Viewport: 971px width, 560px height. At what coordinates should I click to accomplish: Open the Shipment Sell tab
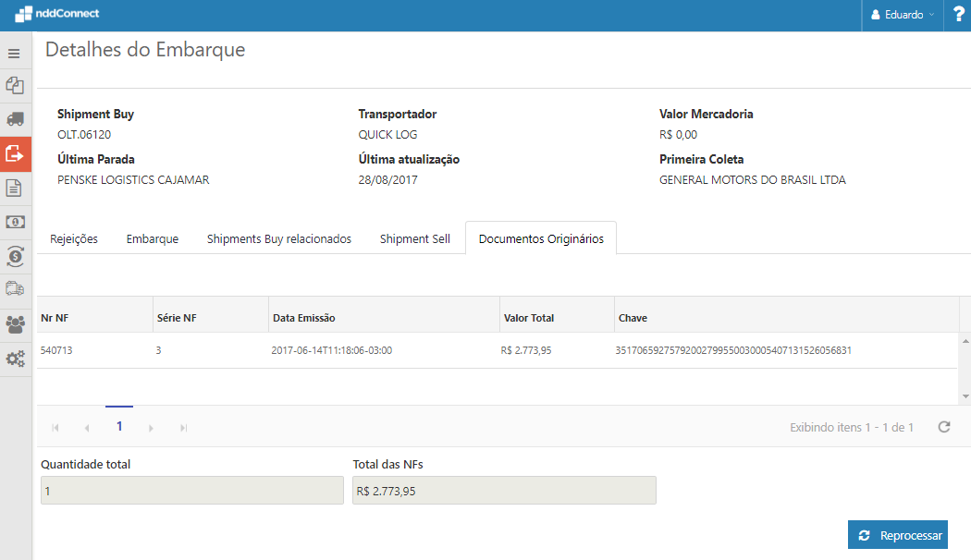coord(414,237)
